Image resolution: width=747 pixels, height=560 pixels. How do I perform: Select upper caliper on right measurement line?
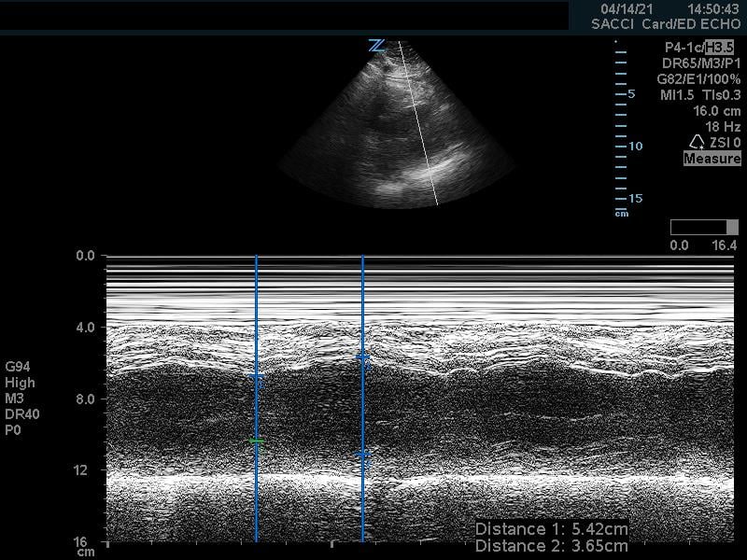point(362,357)
